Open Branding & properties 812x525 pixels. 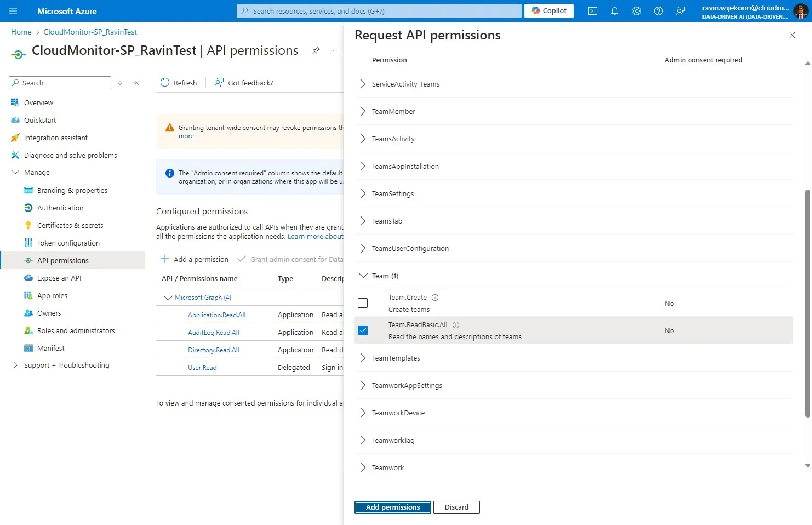(x=72, y=190)
